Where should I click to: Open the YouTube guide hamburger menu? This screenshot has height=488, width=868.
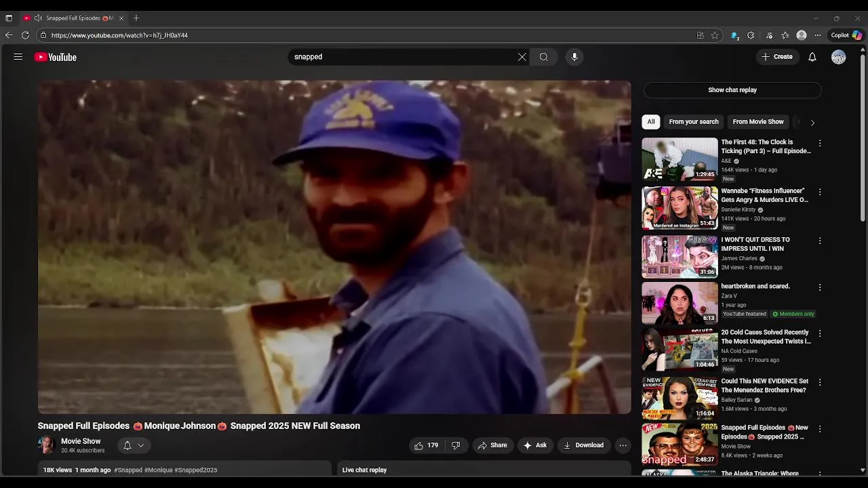pos(18,57)
